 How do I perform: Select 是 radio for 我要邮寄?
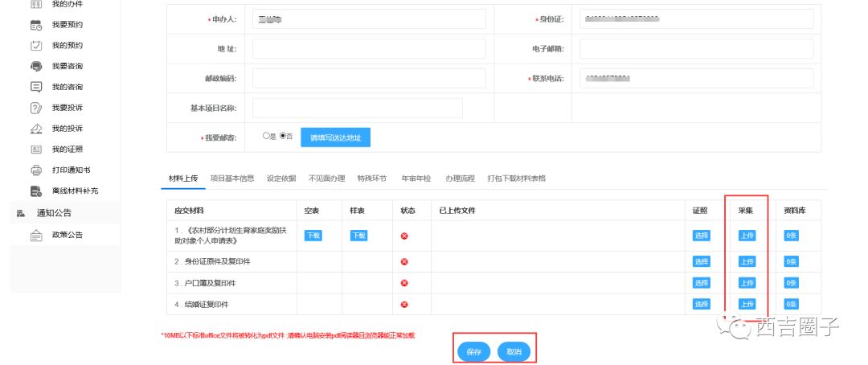[x=266, y=136]
